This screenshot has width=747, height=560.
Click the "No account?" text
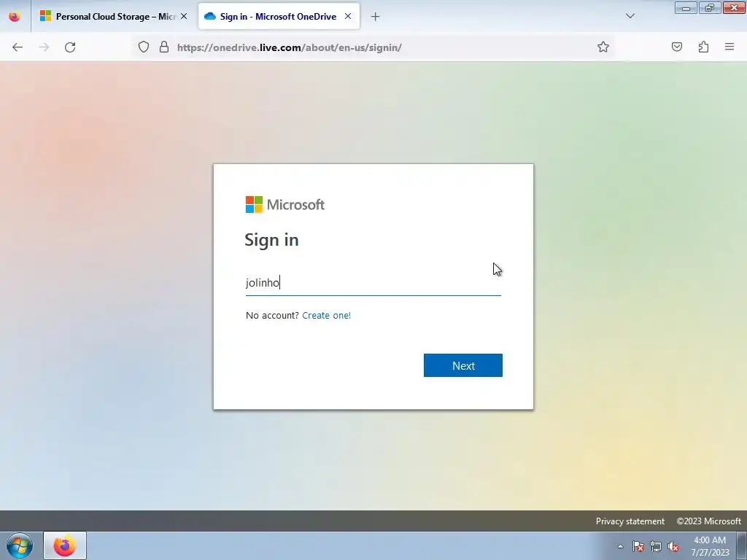point(272,315)
